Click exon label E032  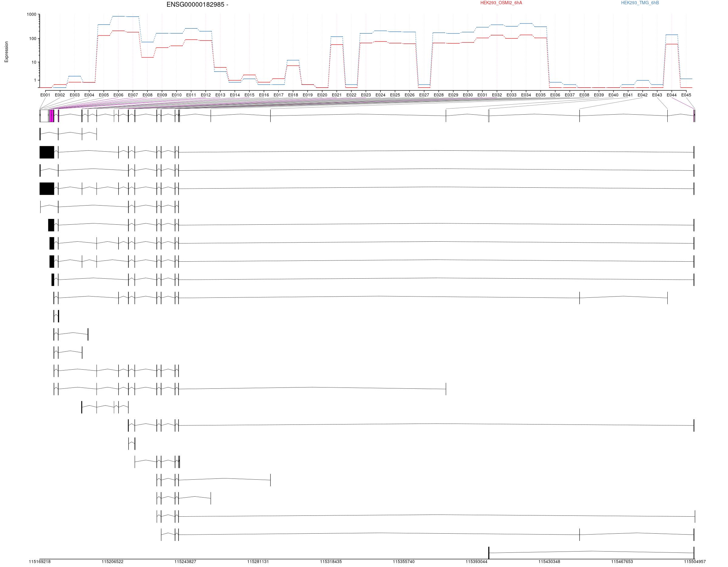[x=497, y=95]
